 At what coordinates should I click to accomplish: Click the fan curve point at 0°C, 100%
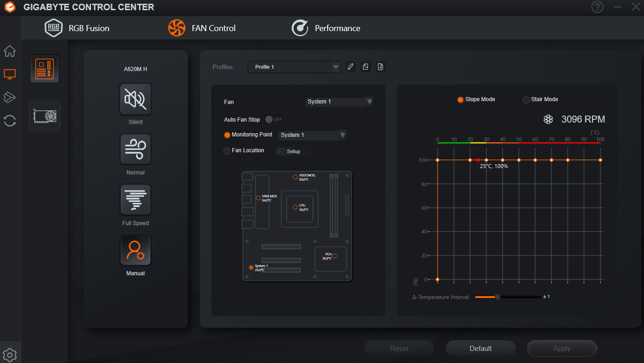coord(437,160)
